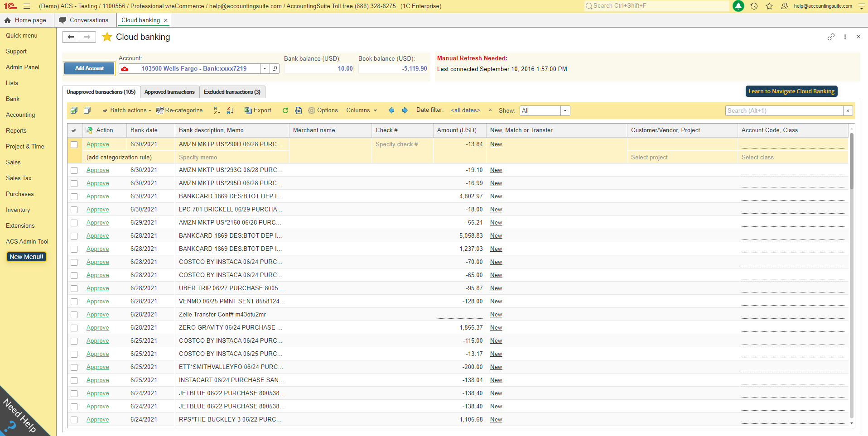Click Learn to Navigate Cloud Banking
Screen dimensions: 868x436
(791, 91)
